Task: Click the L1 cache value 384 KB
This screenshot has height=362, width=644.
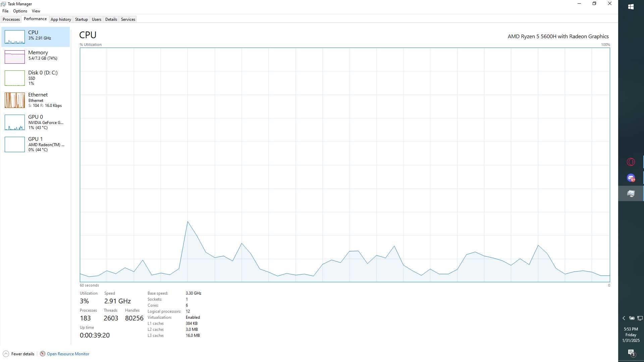Action: [x=192, y=323]
